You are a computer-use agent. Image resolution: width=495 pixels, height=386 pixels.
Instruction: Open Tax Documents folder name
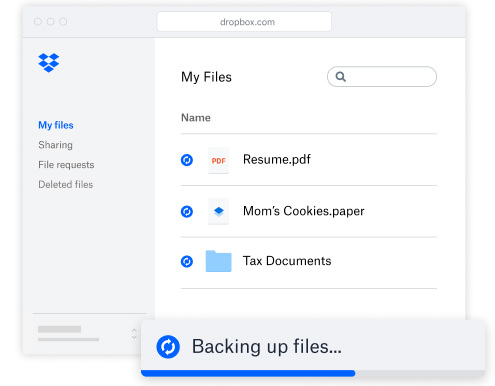click(x=287, y=261)
